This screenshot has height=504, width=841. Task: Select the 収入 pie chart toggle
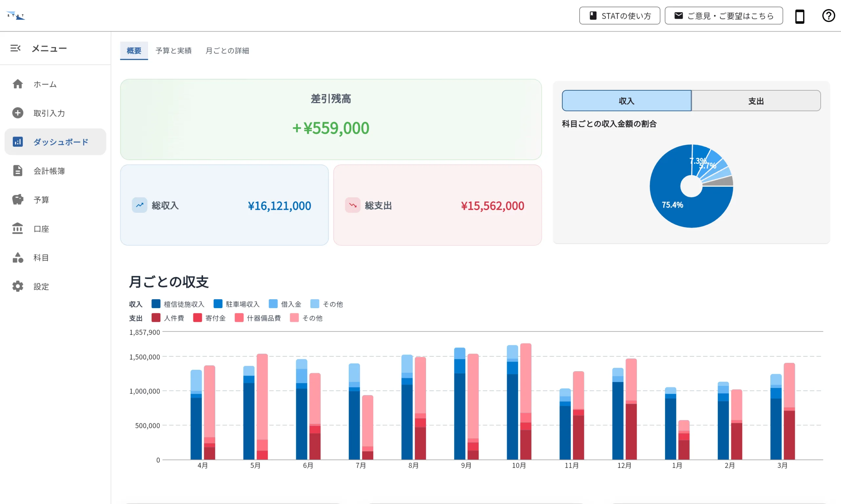coord(626,101)
